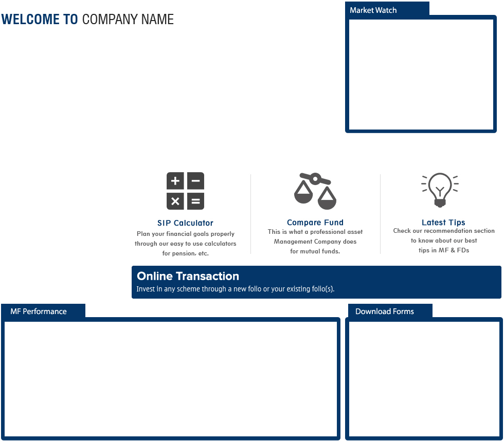Click the 'WELCOME TO' heading text
The height and width of the screenshot is (441, 504).
(39, 20)
